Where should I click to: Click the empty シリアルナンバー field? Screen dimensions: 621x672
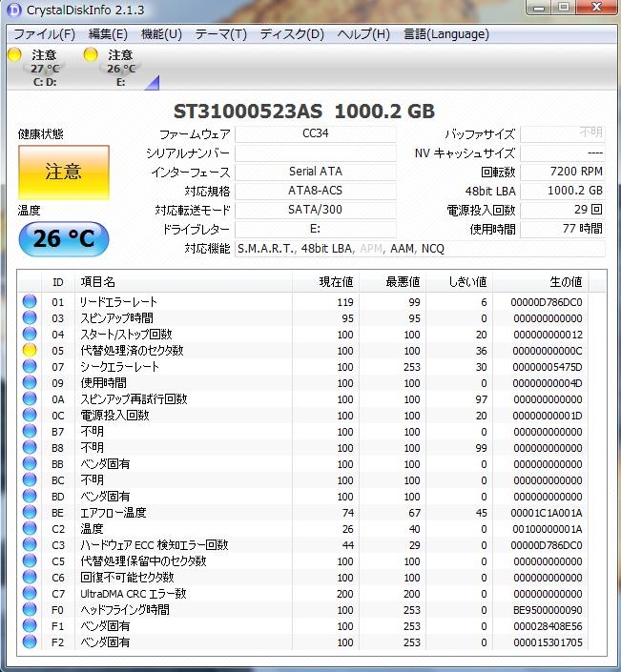pyautogui.click(x=316, y=153)
